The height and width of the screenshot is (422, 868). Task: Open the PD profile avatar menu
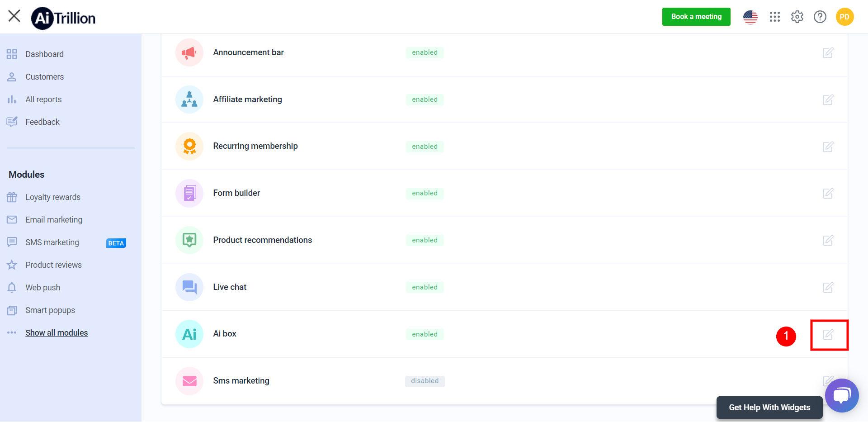(844, 17)
